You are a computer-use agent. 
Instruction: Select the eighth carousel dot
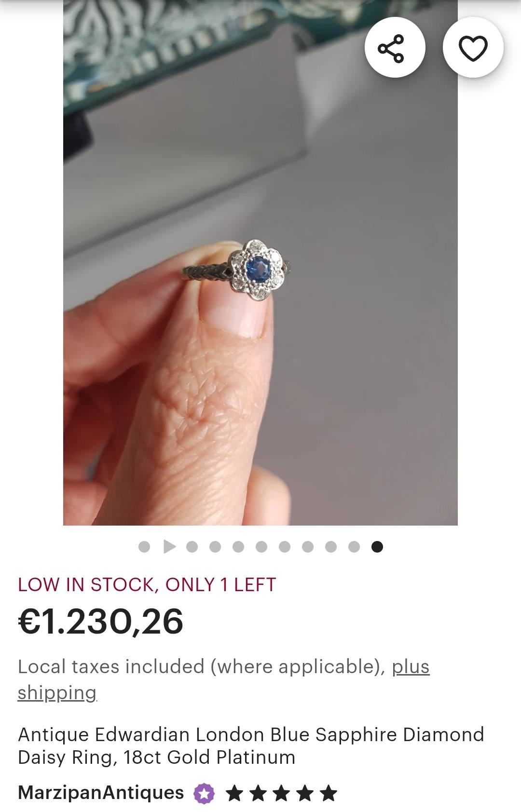click(308, 546)
